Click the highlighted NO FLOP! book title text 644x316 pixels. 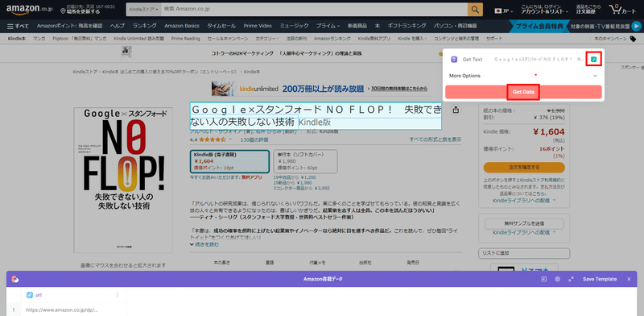pyautogui.click(x=316, y=116)
